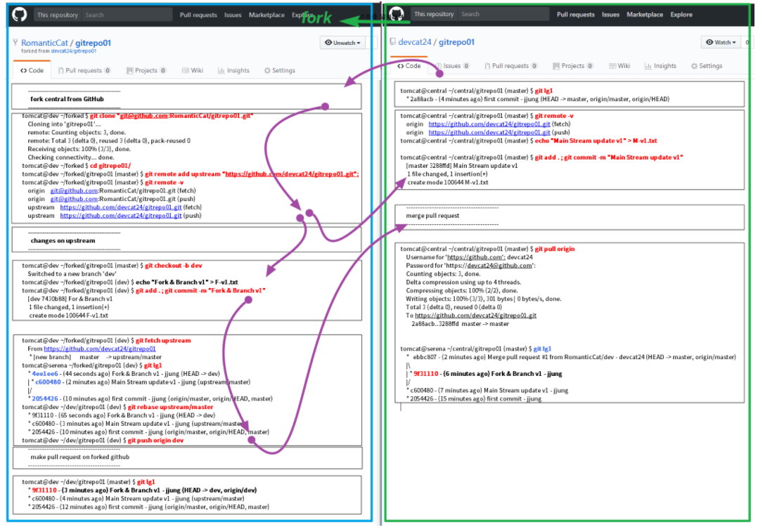The image size is (758, 532).
Task: Select Pull requests tab in devcat24 repository
Action: click(x=511, y=66)
